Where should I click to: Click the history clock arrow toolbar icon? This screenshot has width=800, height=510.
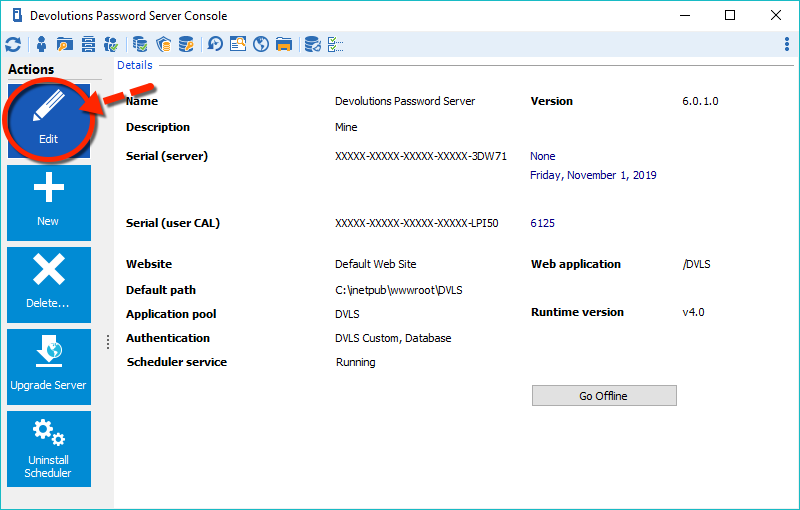pos(215,44)
